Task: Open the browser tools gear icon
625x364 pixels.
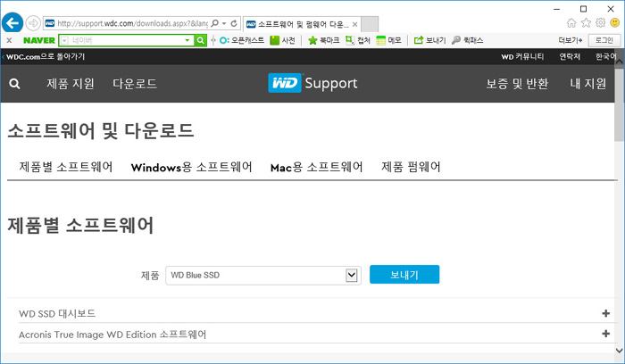Action: click(x=600, y=22)
